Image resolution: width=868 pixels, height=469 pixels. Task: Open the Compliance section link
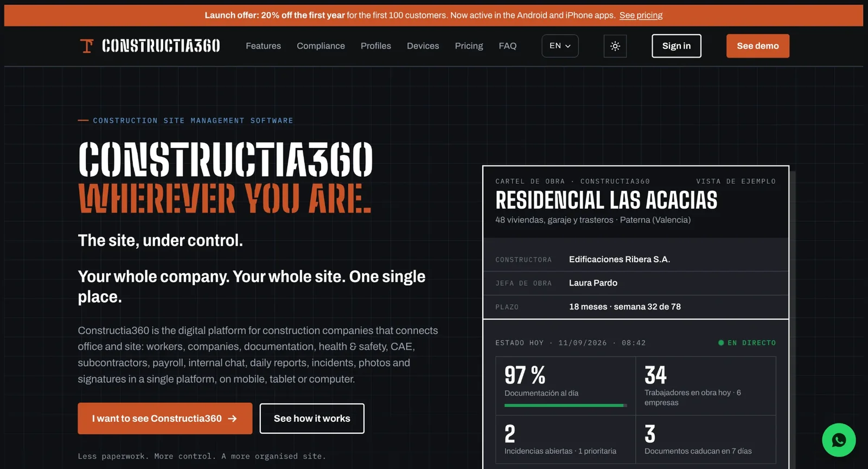321,46
